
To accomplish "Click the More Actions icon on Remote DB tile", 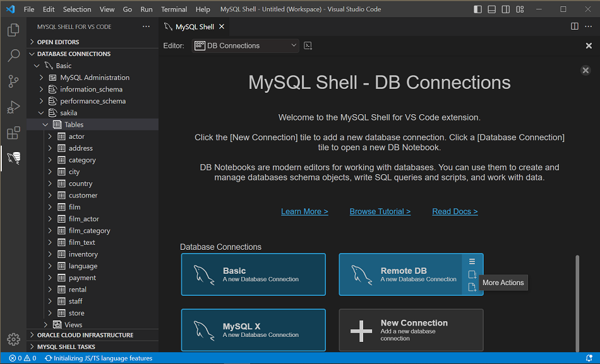I will (472, 261).
